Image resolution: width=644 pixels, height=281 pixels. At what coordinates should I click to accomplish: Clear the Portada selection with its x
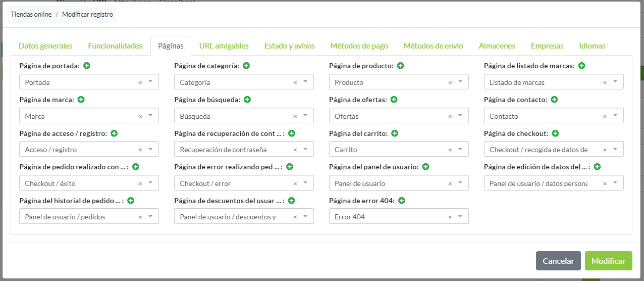tap(140, 82)
